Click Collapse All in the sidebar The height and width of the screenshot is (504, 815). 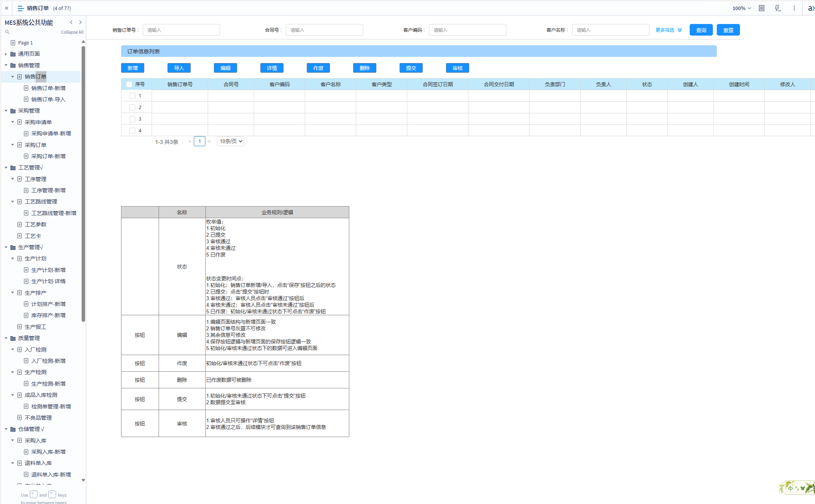72,32
